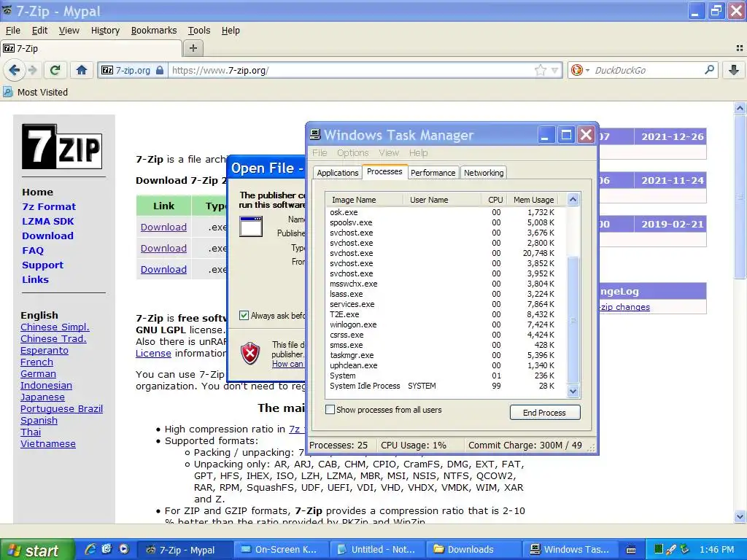
Task: Click the red security shield icon
Action: pos(250,354)
